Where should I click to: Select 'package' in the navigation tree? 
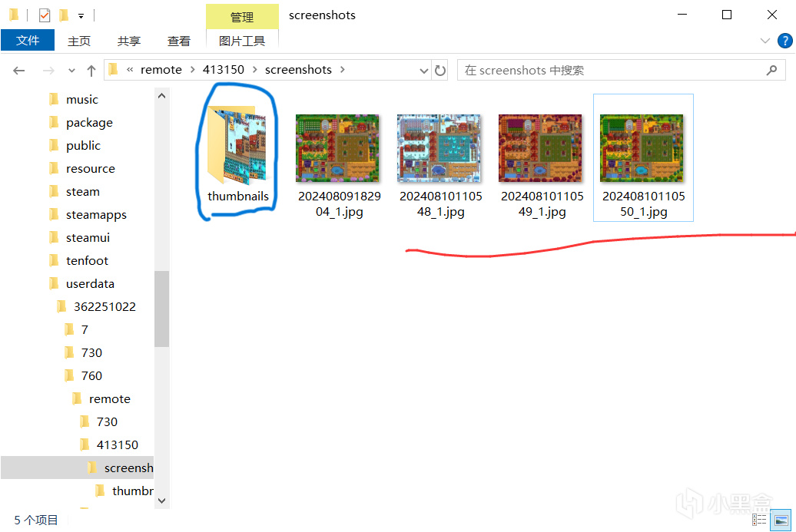click(89, 123)
